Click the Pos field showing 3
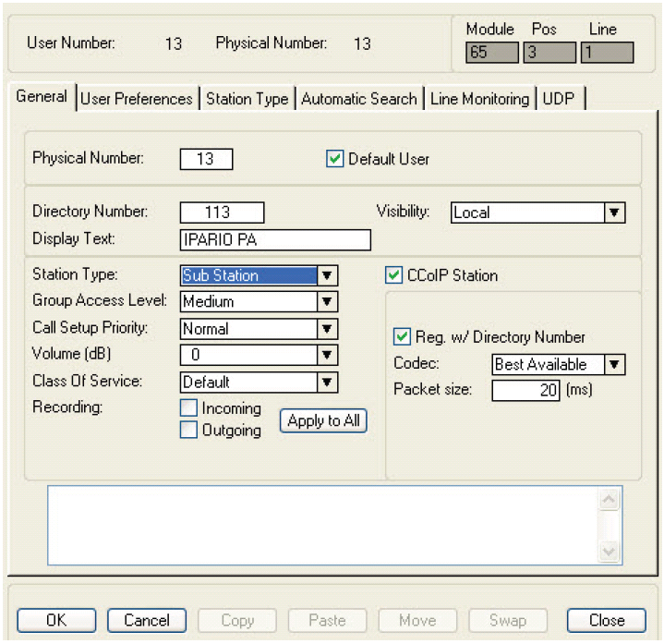This screenshot has height=644, width=664. click(549, 53)
